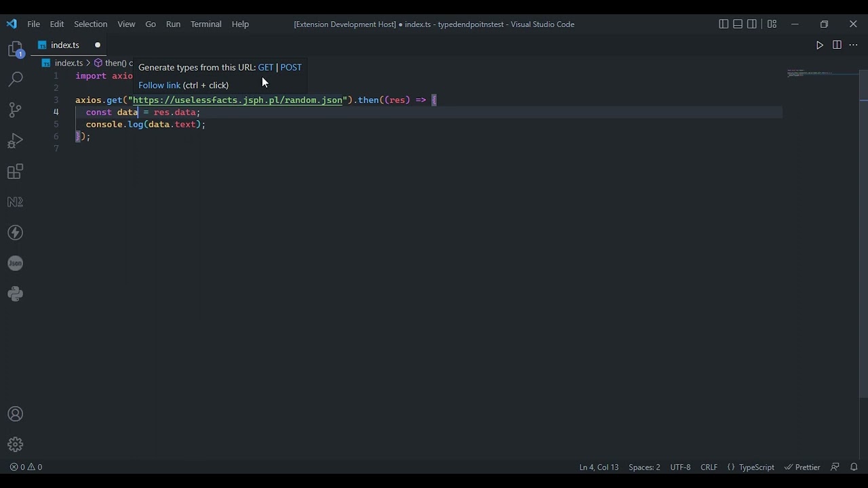Change indentation via Spaces: 2
The height and width of the screenshot is (488, 868).
tap(644, 467)
